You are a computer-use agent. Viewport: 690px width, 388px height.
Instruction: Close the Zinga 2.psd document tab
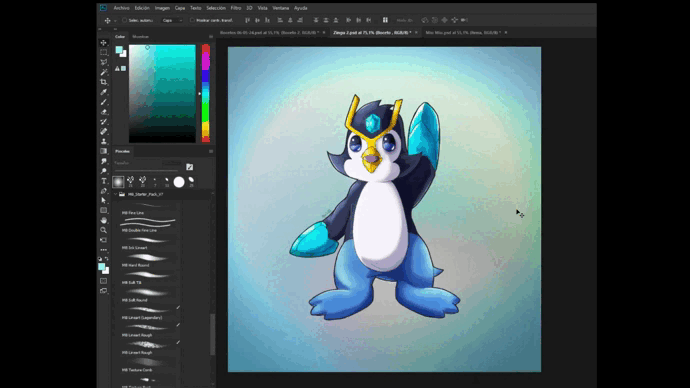coord(416,33)
